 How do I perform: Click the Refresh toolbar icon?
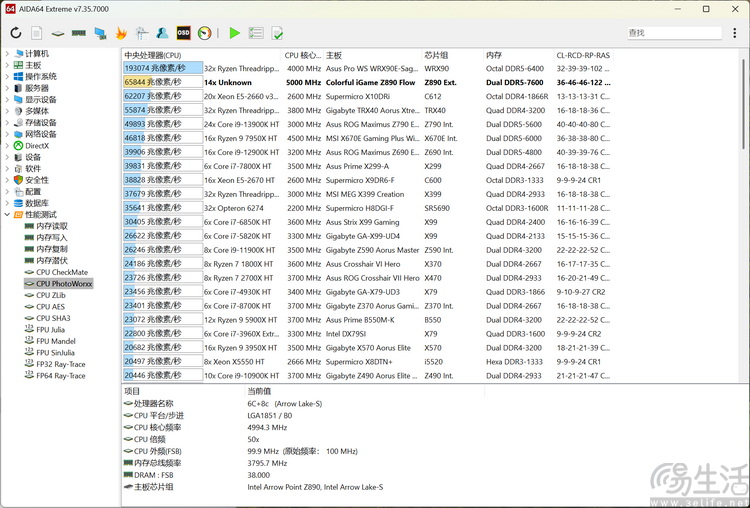click(x=16, y=33)
